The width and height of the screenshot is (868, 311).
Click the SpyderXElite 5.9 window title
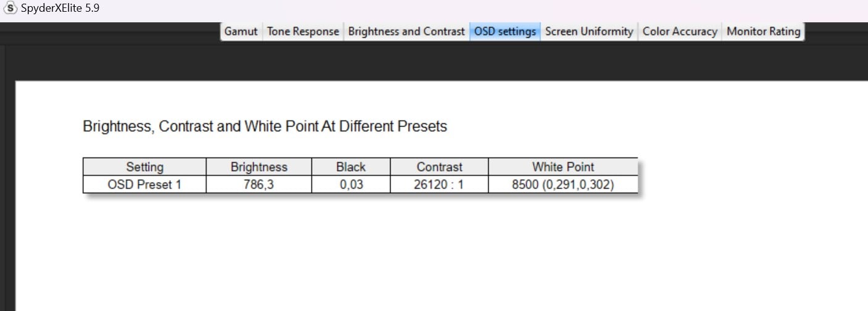click(60, 9)
